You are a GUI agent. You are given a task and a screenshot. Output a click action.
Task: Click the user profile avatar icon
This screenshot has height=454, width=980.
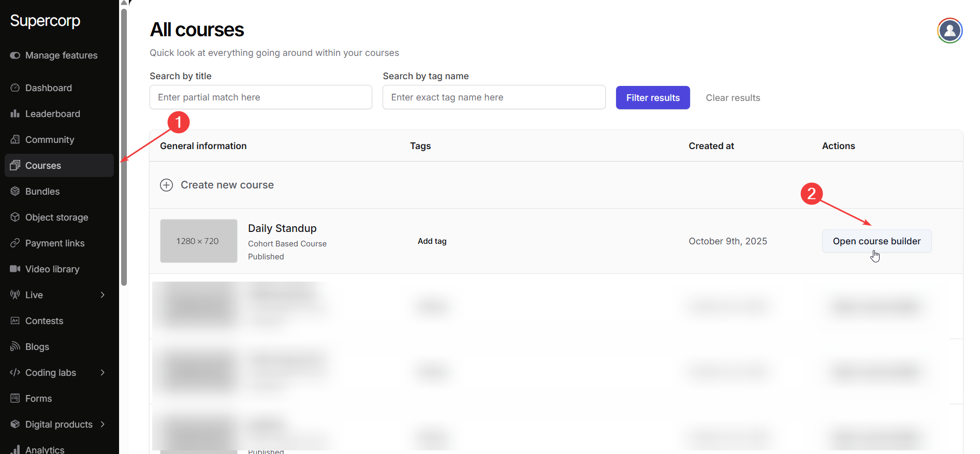[949, 31]
